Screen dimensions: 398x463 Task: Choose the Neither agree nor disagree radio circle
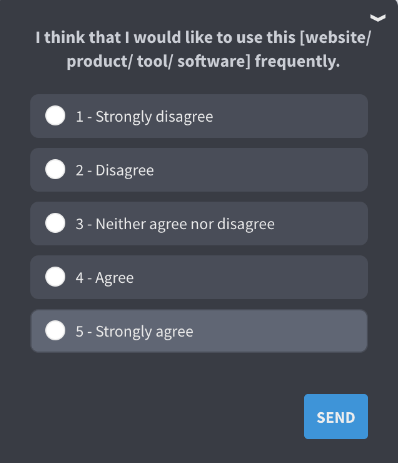[55, 223]
